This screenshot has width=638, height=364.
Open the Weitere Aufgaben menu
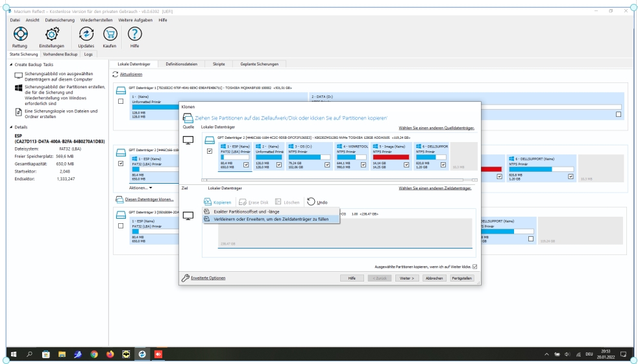pyautogui.click(x=136, y=20)
